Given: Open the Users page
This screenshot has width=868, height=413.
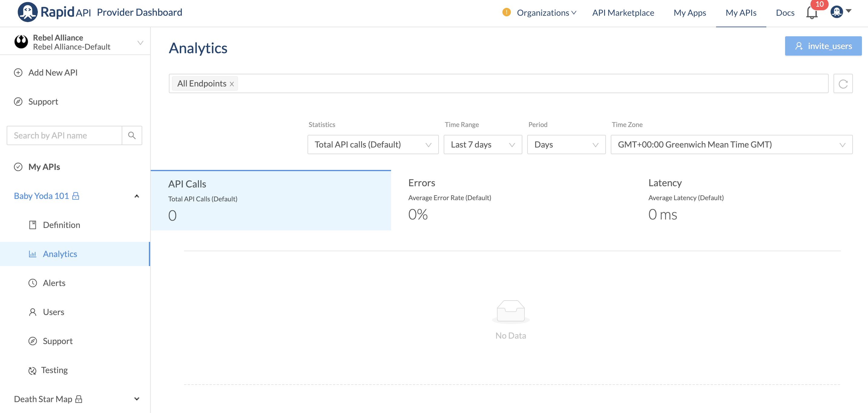Looking at the screenshot, I should [54, 312].
